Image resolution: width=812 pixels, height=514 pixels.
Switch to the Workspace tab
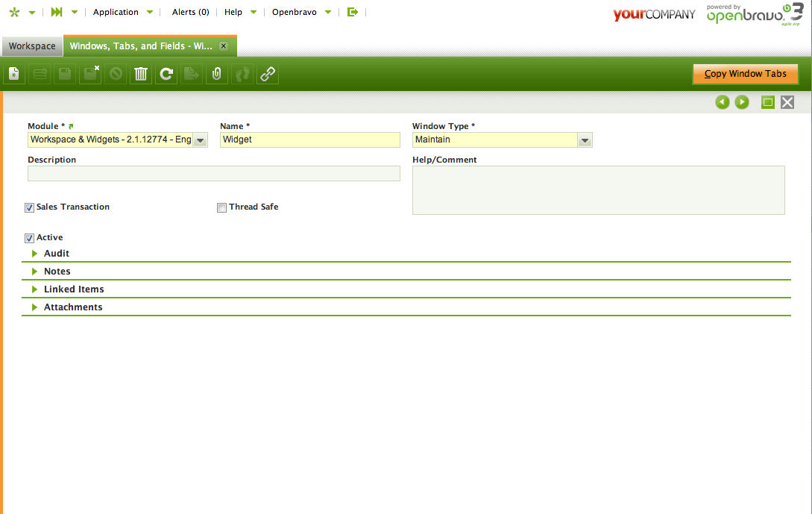click(32, 46)
